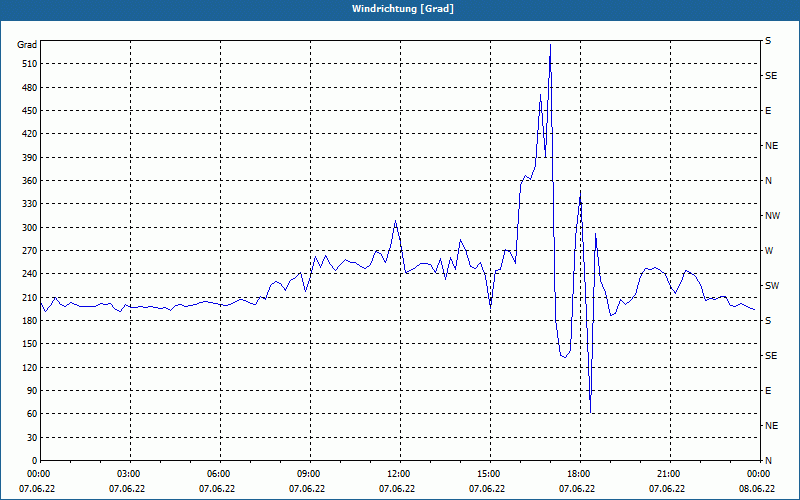Screen dimensions: 800x500
Task: Select the 07.06.22 date beneath 12:00
Action: click(397, 489)
